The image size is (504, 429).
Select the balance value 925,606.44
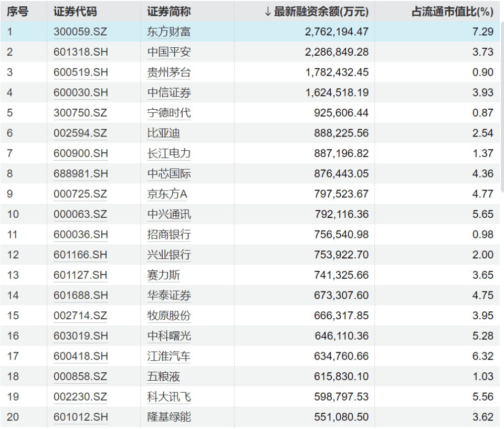click(341, 112)
